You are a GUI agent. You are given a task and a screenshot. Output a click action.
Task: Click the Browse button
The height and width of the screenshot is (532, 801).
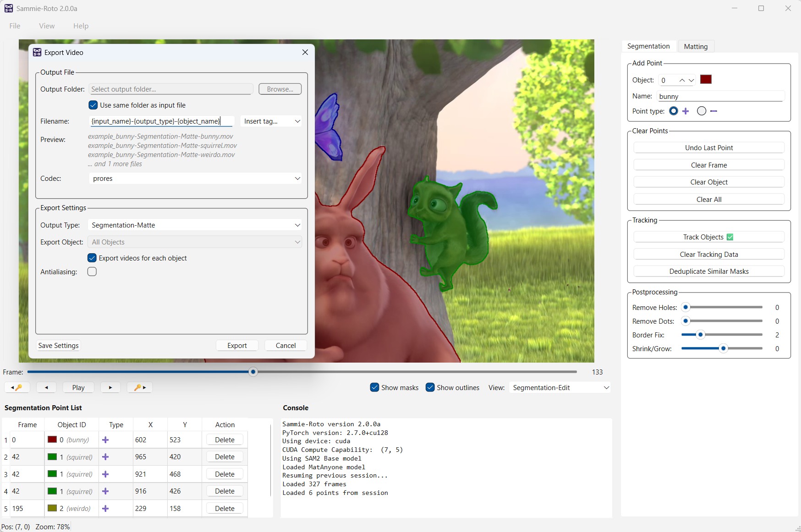[280, 89]
